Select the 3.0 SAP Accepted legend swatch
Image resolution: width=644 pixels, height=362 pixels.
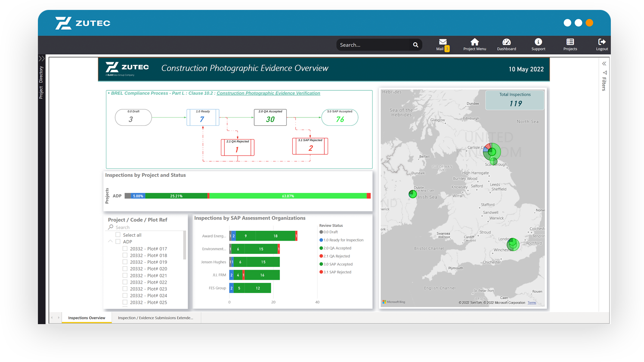pos(321,264)
